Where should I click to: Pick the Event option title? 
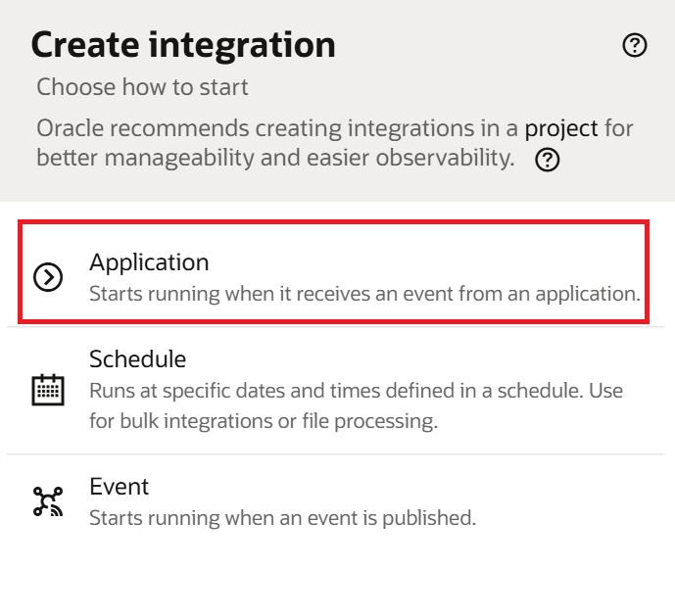(119, 487)
